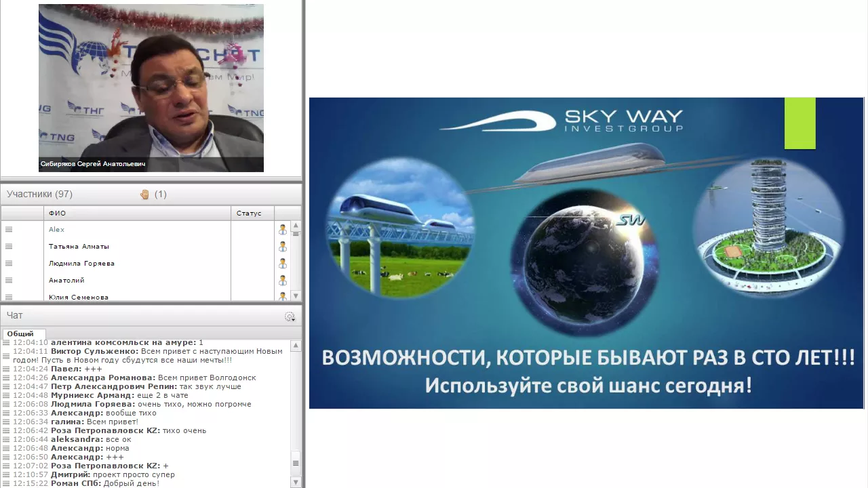Screen dimensions: 868x488
Task: Click the ФИО column header
Action: 138,213
